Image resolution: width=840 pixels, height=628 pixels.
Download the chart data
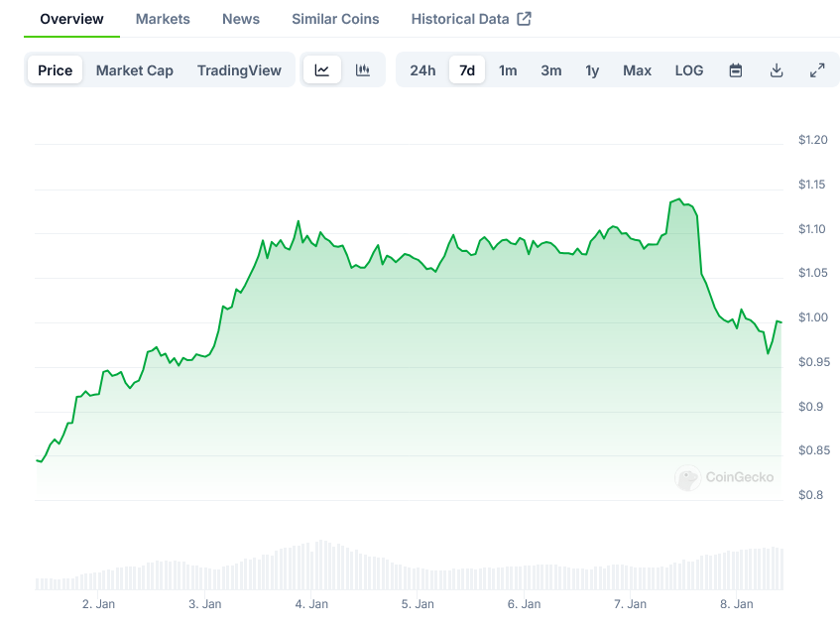click(x=777, y=70)
